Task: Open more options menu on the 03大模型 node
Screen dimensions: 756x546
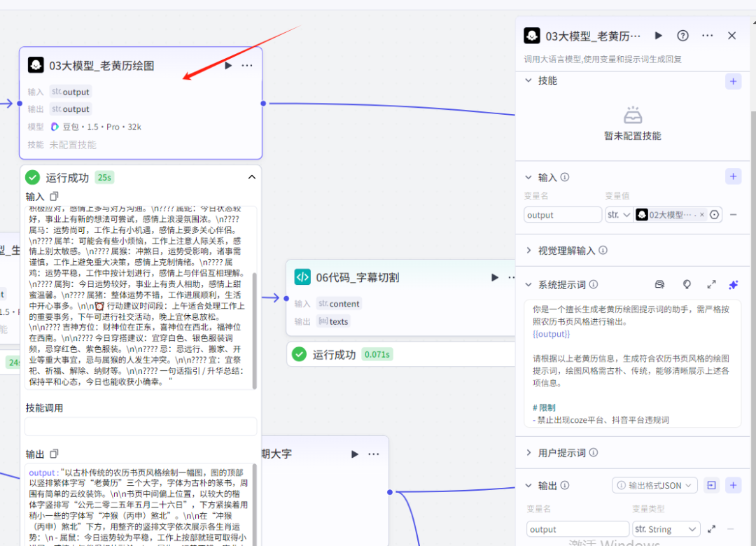Action: 246,65
